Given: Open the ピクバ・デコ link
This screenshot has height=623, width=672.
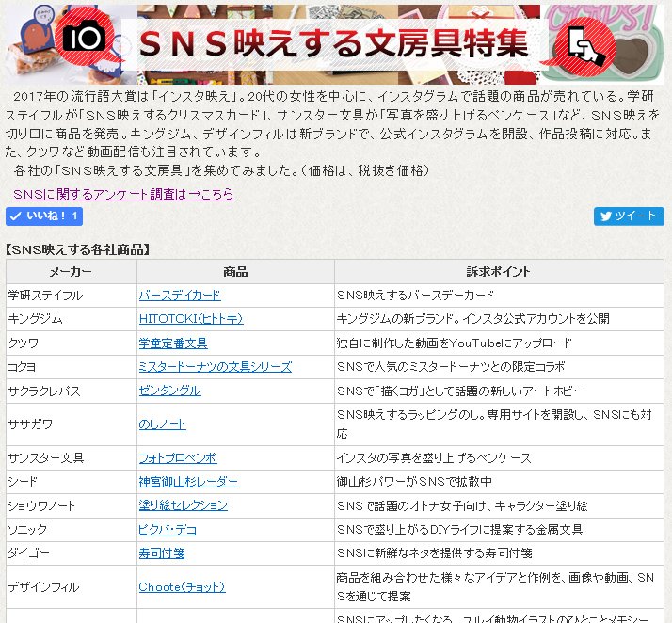Looking at the screenshot, I should tap(168, 530).
